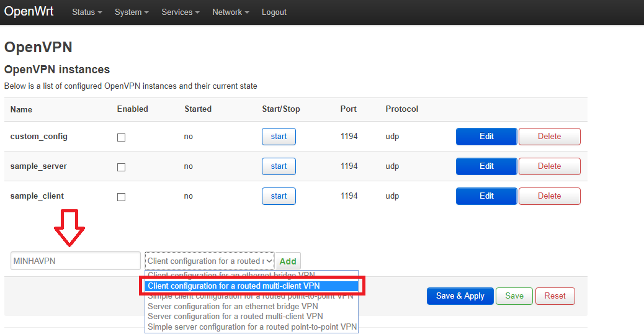644x334 pixels.
Task: Click the OpenVPN page title
Action: [x=38, y=47]
